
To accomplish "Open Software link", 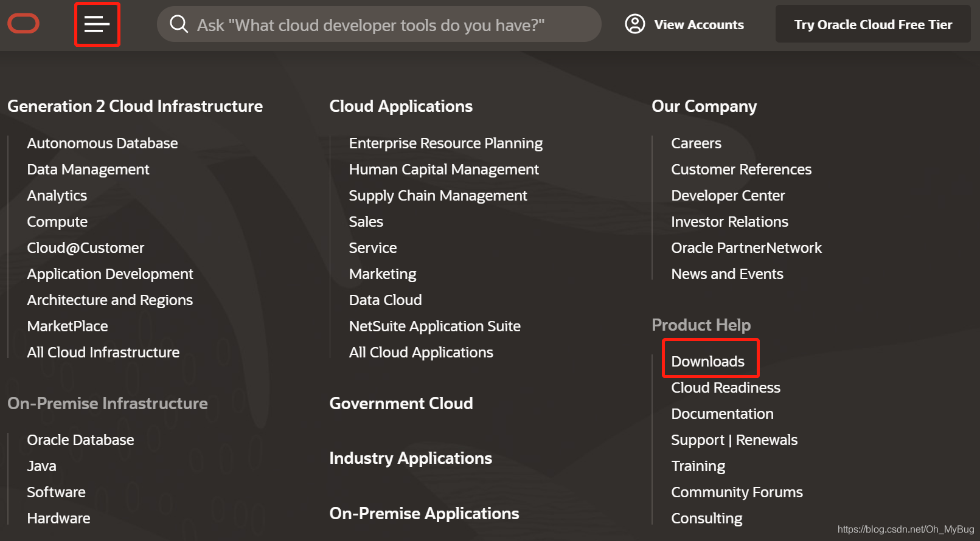I will tap(56, 492).
